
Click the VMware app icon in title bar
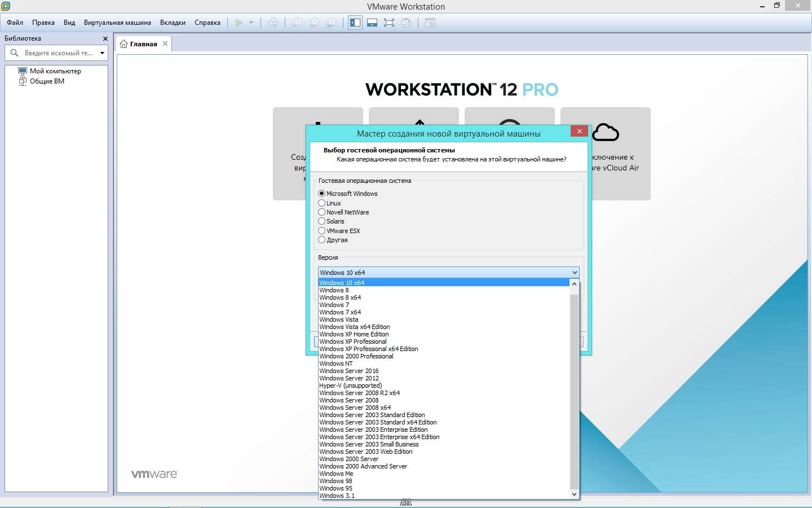point(6,6)
